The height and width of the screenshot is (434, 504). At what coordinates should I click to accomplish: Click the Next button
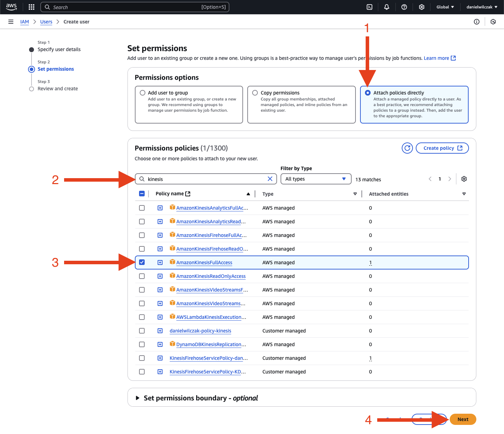(x=463, y=419)
